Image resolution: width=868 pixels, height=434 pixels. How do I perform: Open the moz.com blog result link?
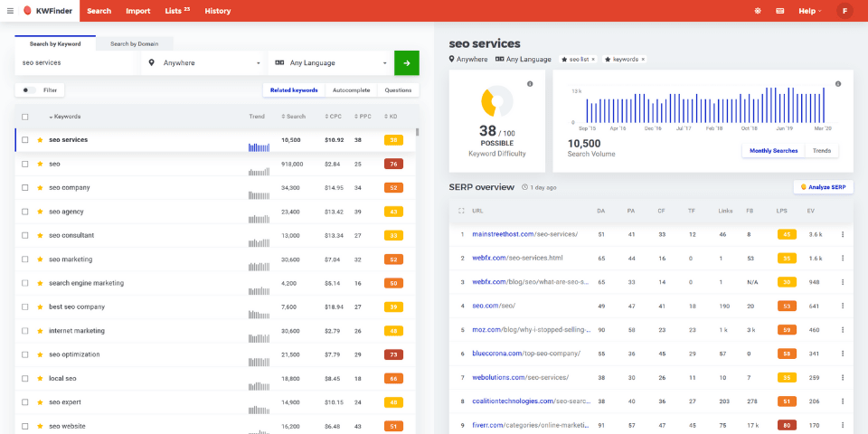[525, 329]
